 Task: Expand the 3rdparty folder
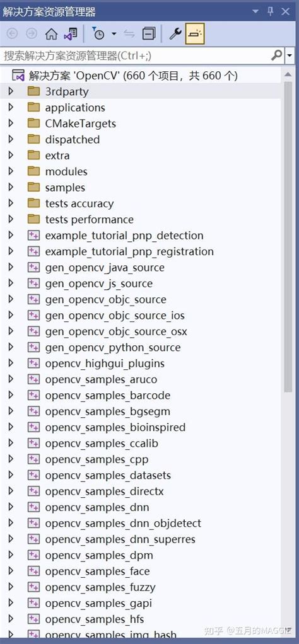[11, 91]
